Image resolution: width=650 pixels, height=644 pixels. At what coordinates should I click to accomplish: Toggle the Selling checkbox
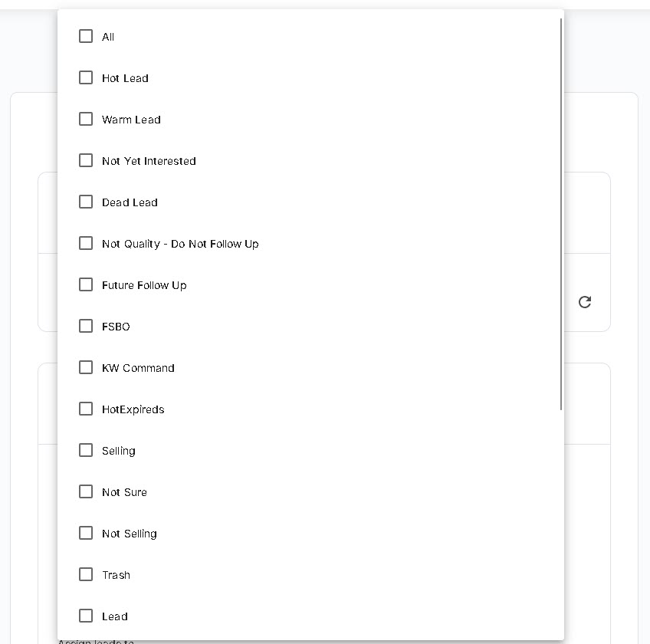point(86,450)
